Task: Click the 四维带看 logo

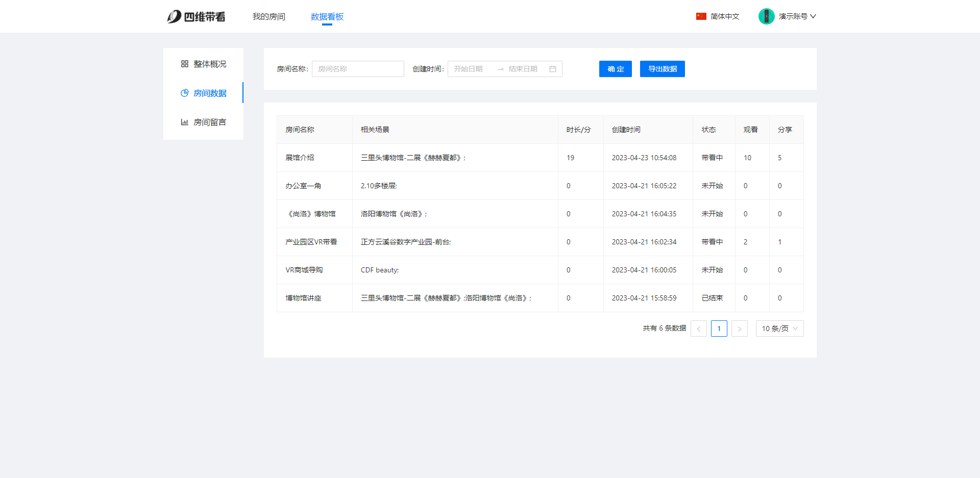Action: 196,17
